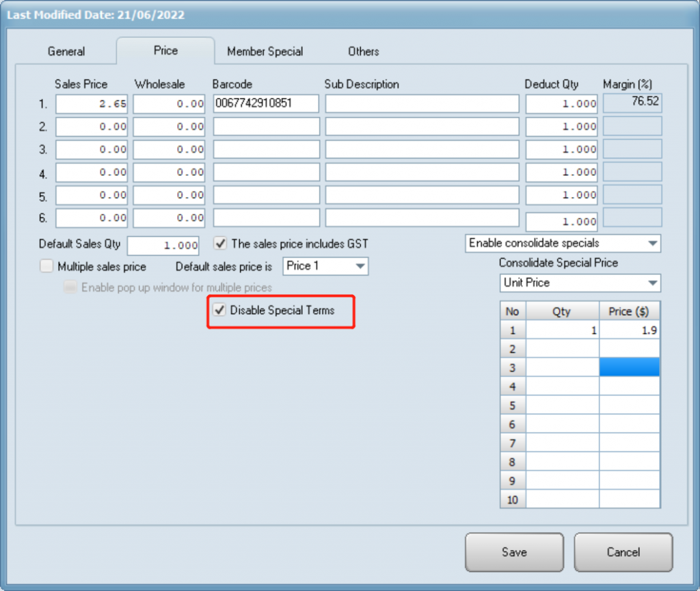
Task: Select the Barcode field containing 0067742910851
Action: tap(266, 104)
